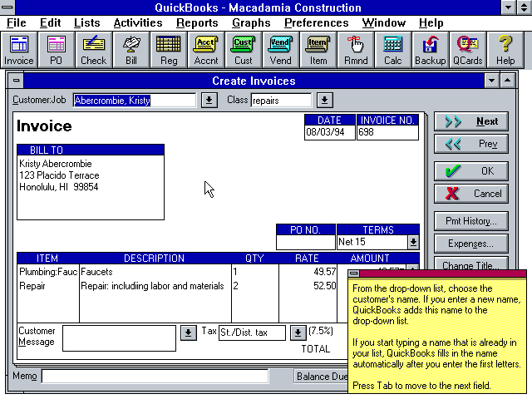Open the Edit menu
This screenshot has height=399, width=532.
[x=50, y=22]
